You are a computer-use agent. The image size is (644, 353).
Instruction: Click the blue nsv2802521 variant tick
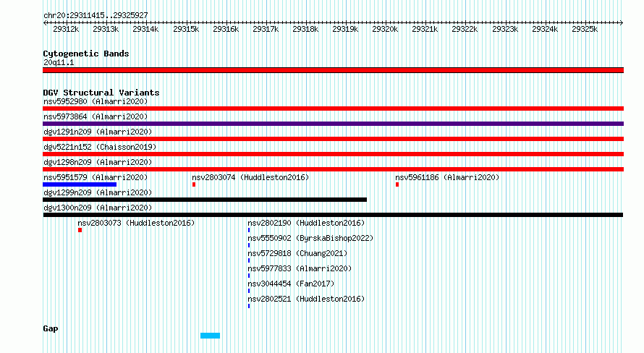[x=249, y=306]
